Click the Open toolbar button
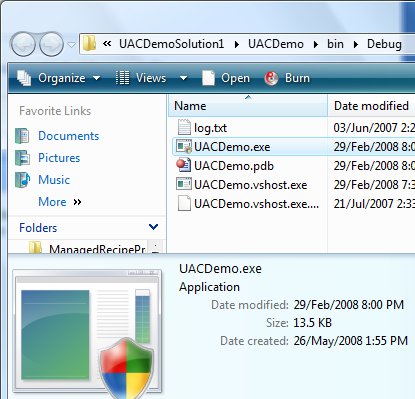 pos(226,78)
